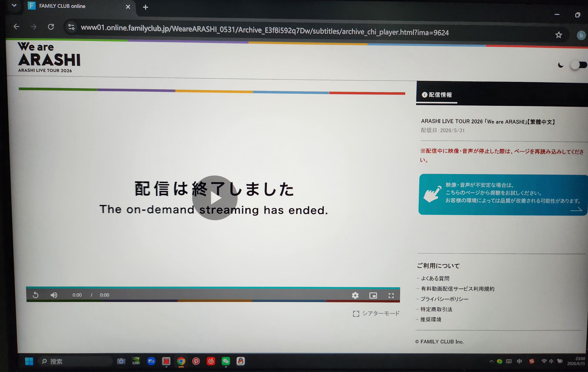Click the 配信日 : 2026/5/31 text
Viewport: 588px width, 372px height.
pos(442,130)
